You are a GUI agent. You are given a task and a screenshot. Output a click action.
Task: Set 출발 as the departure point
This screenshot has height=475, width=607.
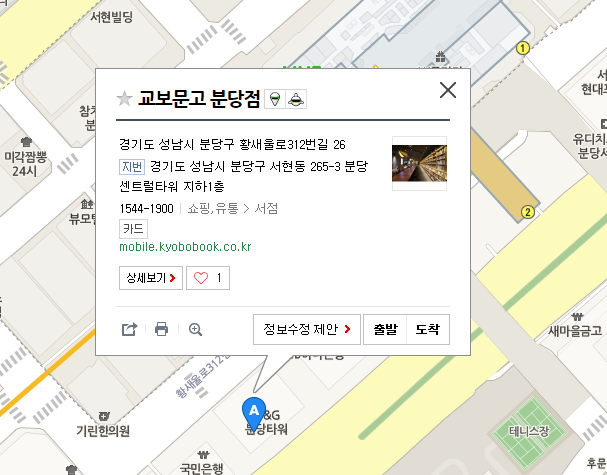[385, 329]
